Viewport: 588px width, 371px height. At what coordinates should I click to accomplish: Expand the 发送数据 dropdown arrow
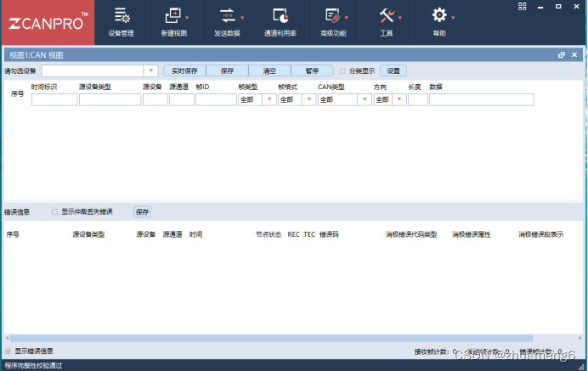coord(242,18)
